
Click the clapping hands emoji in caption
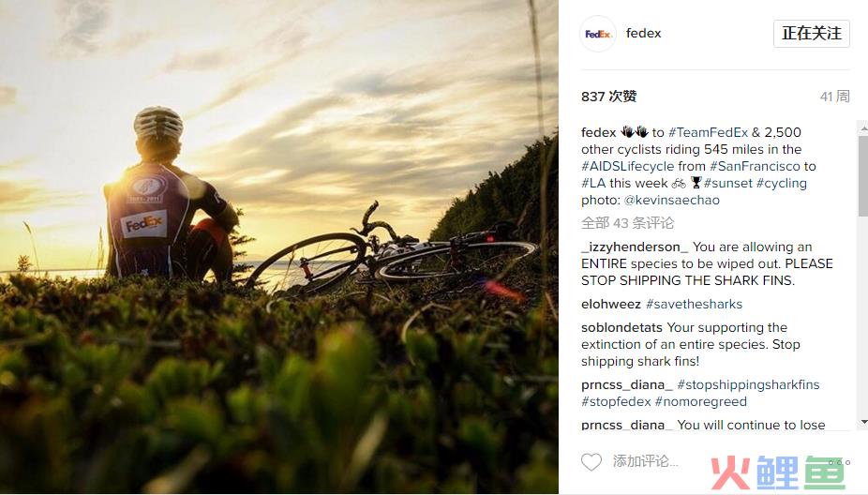pos(635,132)
